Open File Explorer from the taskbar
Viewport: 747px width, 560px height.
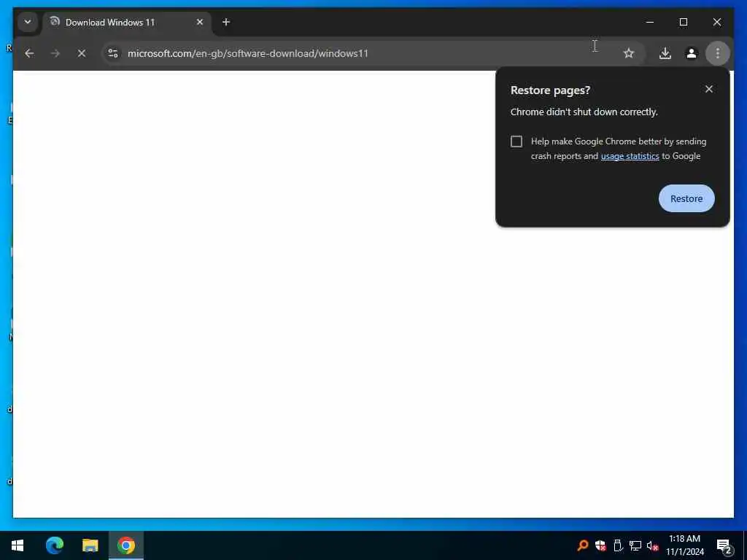coord(90,545)
